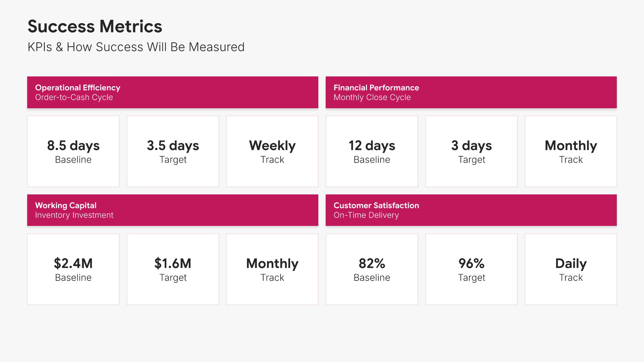This screenshot has height=362, width=644.
Task: Click Monthly Track card under Working Capital
Action: coord(272,269)
